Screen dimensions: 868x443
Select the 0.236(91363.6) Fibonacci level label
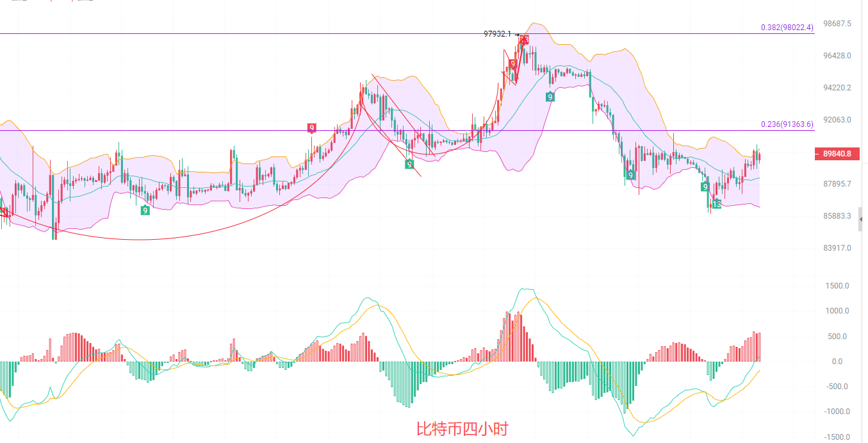click(x=787, y=124)
